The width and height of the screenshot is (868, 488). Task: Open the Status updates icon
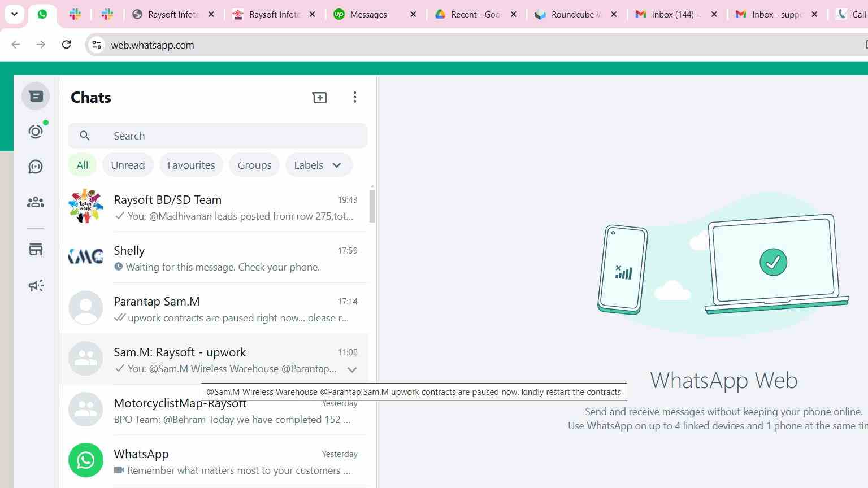tap(36, 132)
